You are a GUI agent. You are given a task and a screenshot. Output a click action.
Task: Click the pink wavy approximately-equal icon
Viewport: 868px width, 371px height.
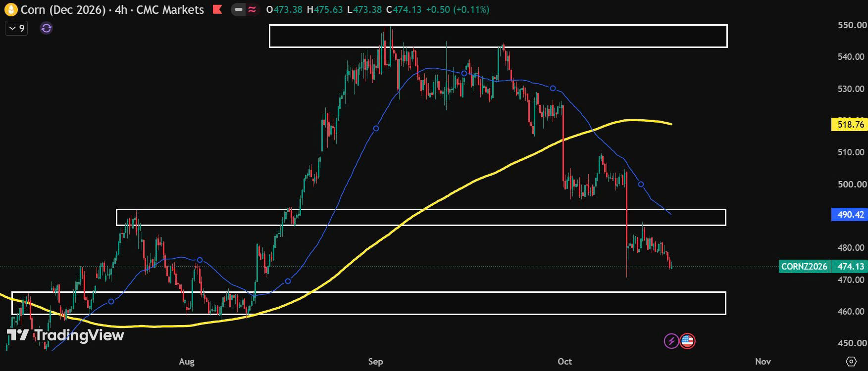[x=252, y=9]
